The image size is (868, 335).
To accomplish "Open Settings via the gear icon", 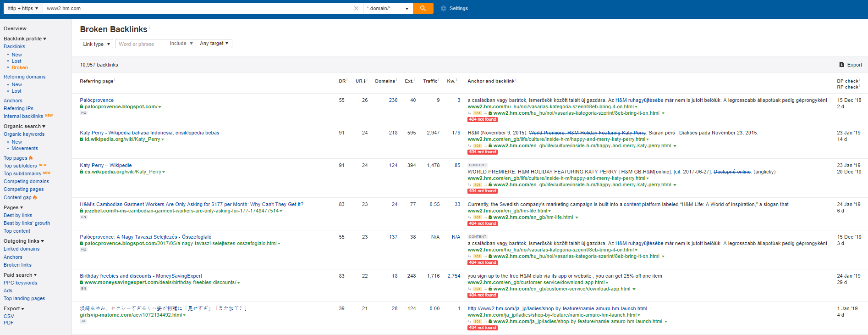I will (443, 8).
